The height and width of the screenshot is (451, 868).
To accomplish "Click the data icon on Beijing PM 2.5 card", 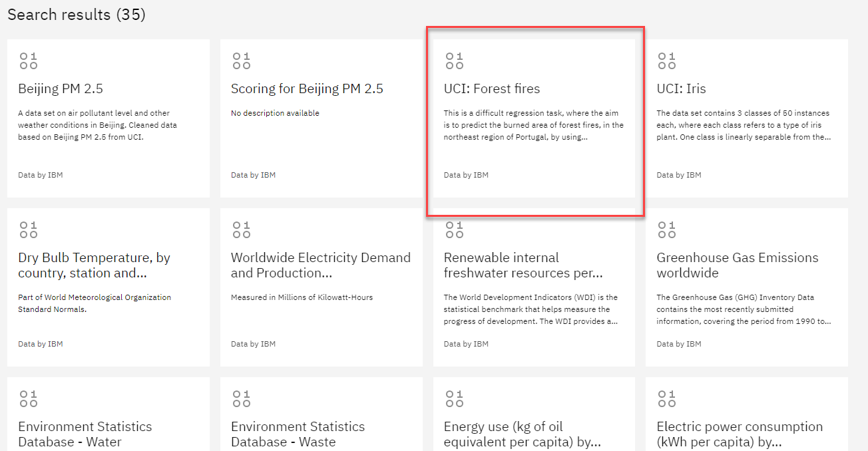I will (29, 61).
